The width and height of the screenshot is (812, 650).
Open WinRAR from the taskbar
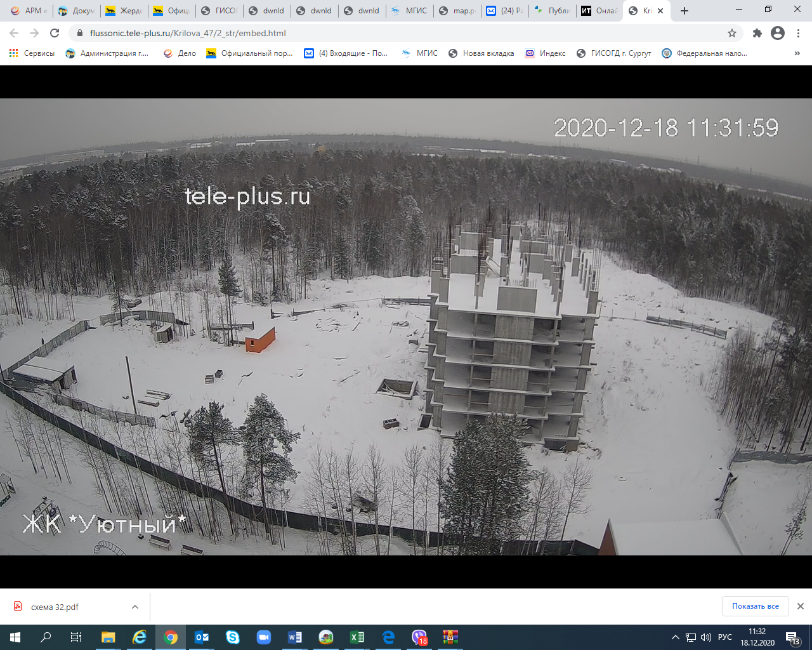pyautogui.click(x=450, y=637)
